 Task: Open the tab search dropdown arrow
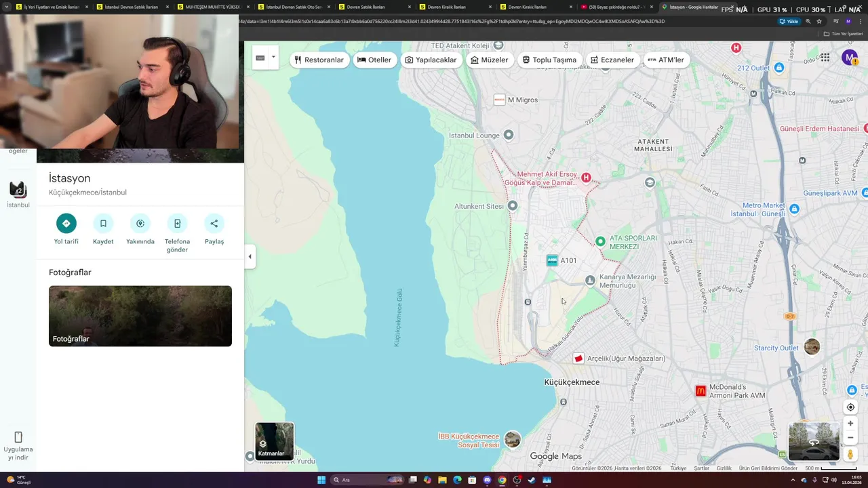(7, 7)
